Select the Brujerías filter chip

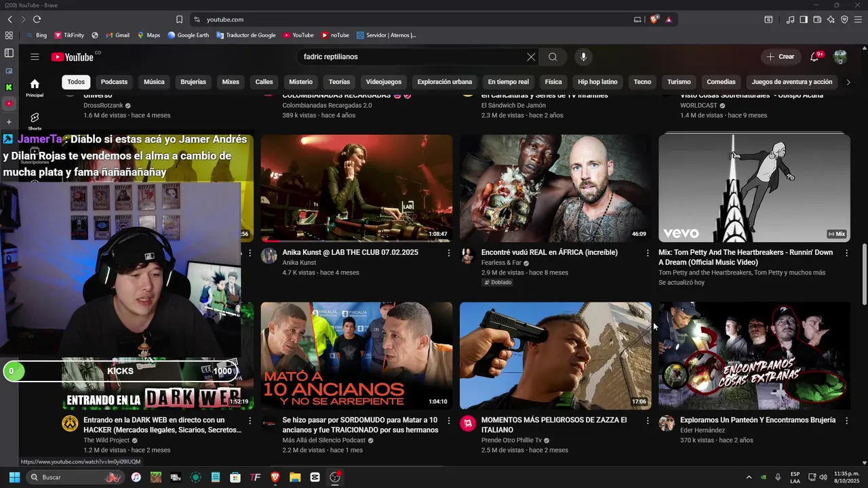point(193,82)
